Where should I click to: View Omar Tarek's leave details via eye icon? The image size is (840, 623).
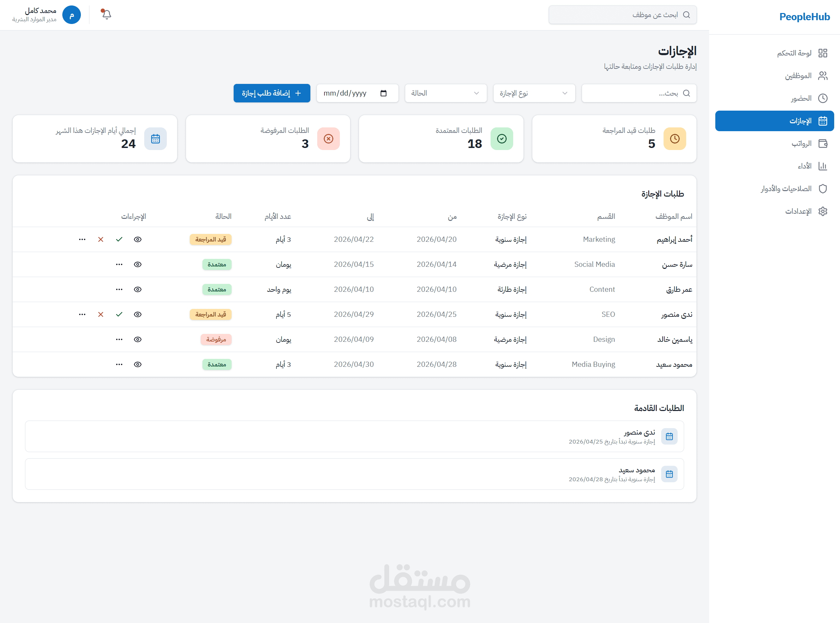point(138,290)
